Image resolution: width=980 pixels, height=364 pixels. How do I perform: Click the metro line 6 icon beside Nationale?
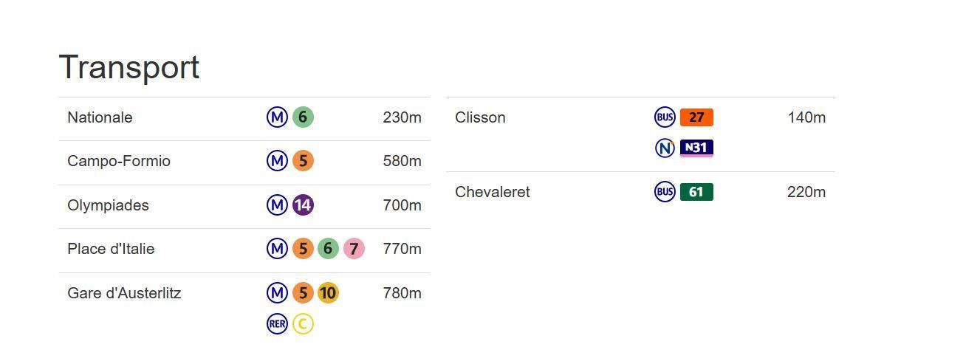click(x=303, y=117)
